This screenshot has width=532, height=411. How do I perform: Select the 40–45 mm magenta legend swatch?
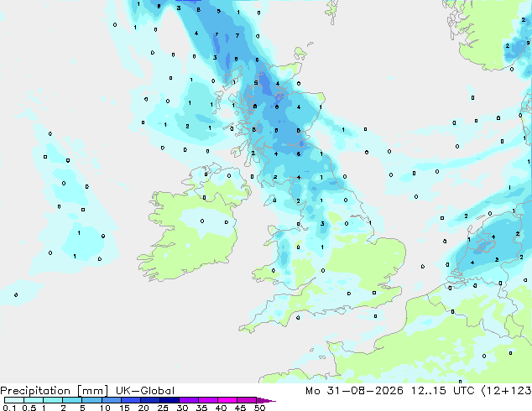click(227, 400)
